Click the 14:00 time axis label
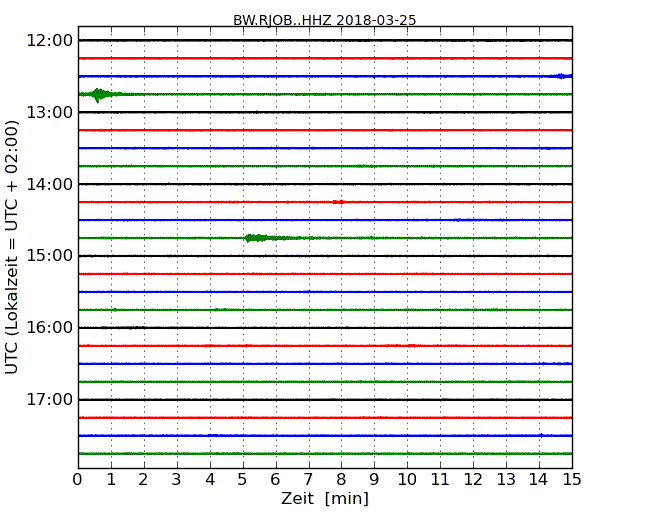 coord(50,184)
